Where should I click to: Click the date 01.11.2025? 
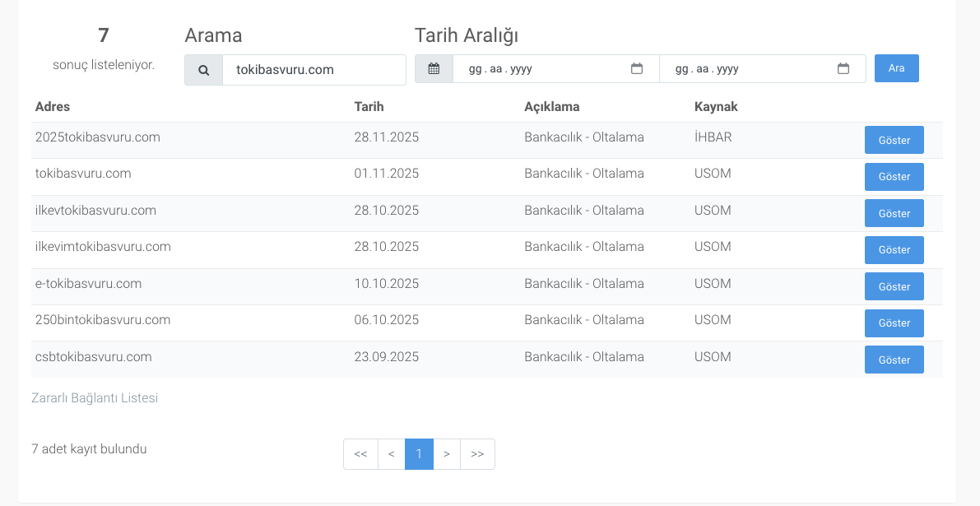[386, 173]
